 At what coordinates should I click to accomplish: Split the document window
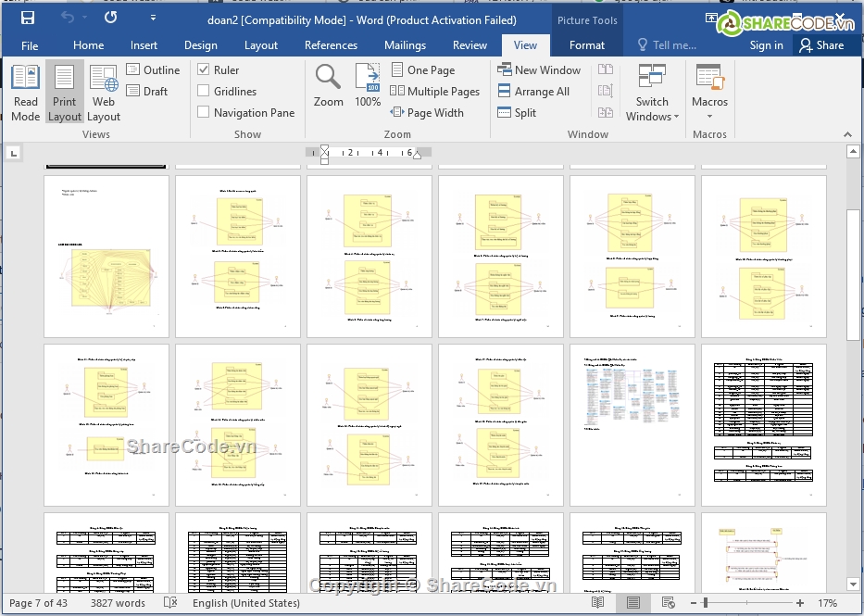pos(517,112)
